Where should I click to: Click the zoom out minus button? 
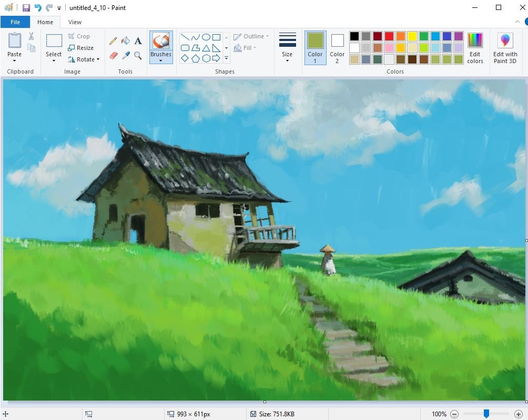click(454, 414)
